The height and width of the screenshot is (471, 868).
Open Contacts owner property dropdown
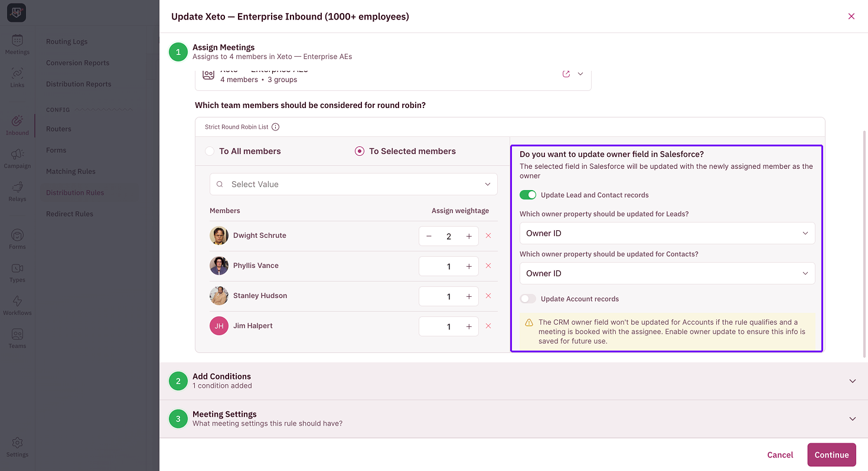tap(667, 273)
